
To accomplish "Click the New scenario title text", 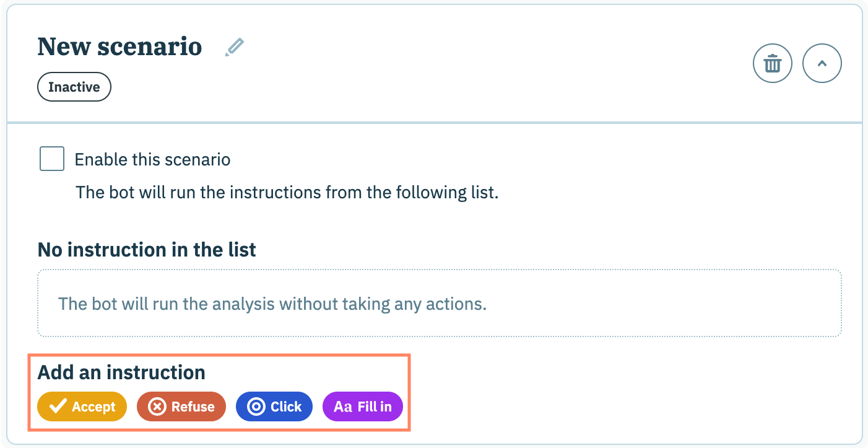I will (119, 47).
